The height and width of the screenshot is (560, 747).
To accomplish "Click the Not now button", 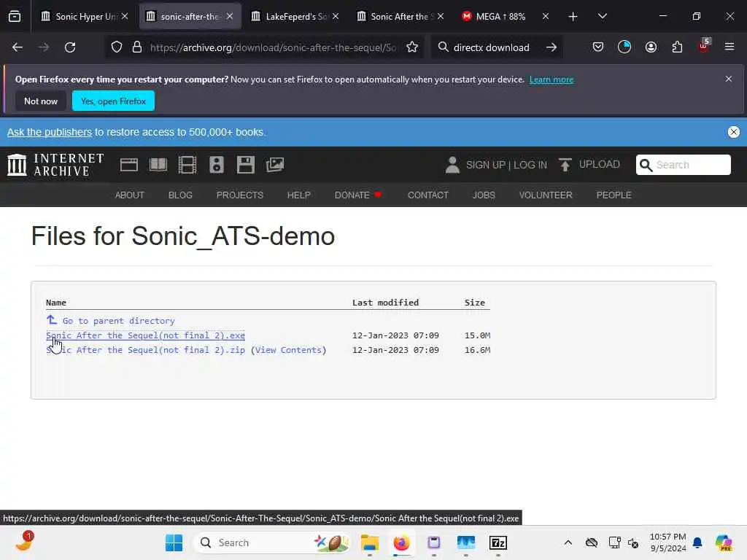I will pos(41,101).
